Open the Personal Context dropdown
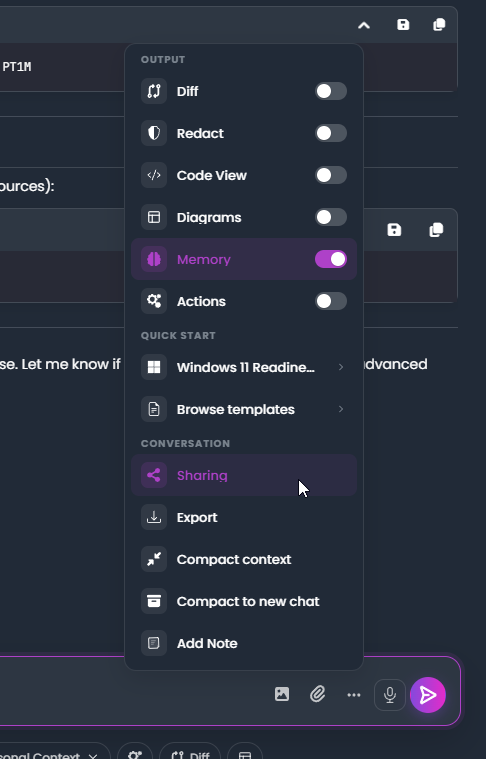The width and height of the screenshot is (486, 759). [x=55, y=753]
